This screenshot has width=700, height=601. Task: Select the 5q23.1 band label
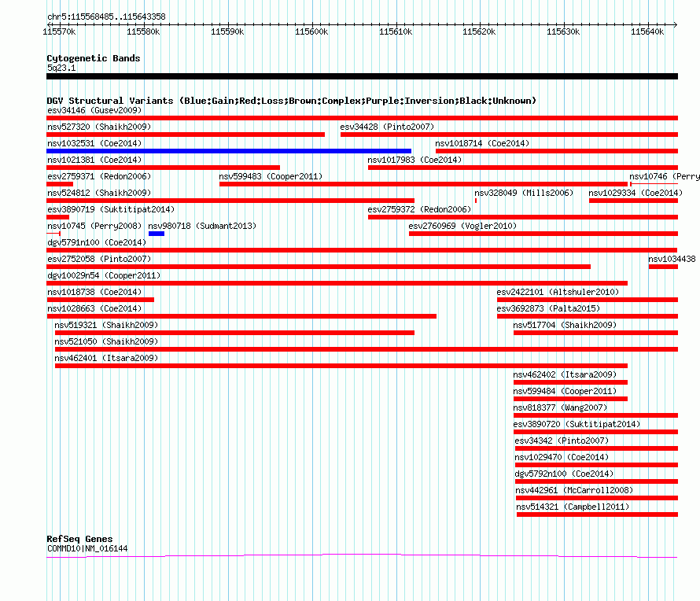pos(61,68)
